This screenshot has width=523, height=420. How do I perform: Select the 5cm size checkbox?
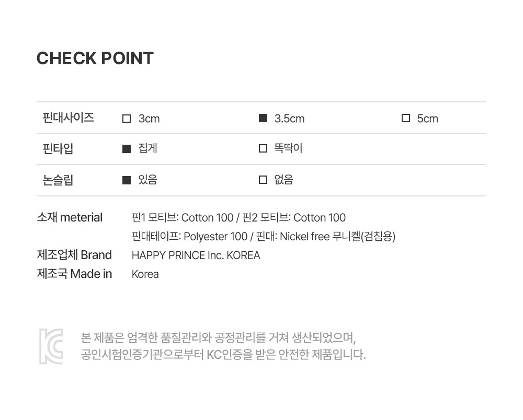tap(405, 119)
